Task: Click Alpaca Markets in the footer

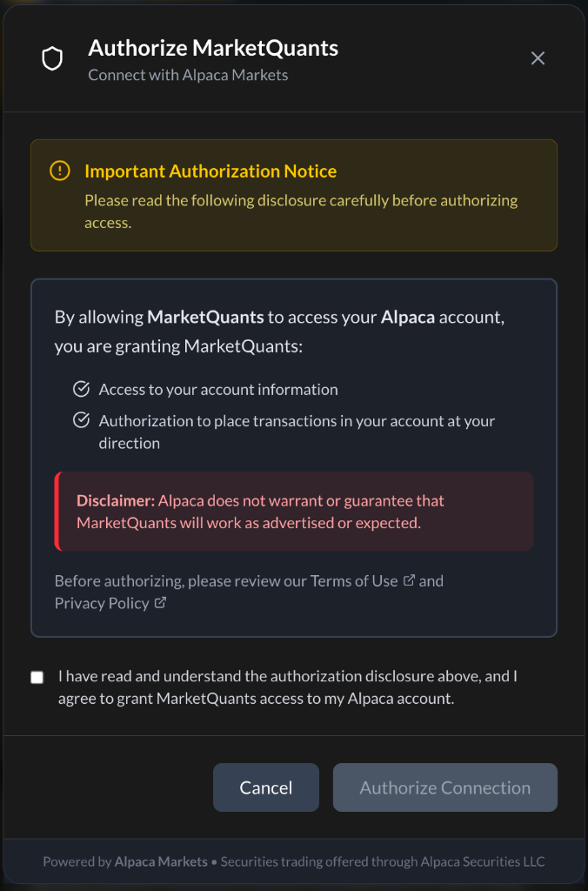Action: tap(160, 861)
